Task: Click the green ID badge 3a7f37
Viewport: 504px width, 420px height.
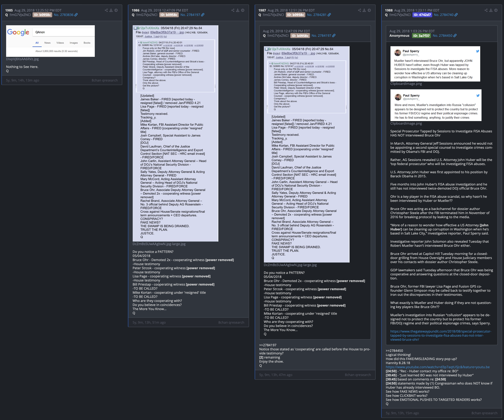Action: 421,36
